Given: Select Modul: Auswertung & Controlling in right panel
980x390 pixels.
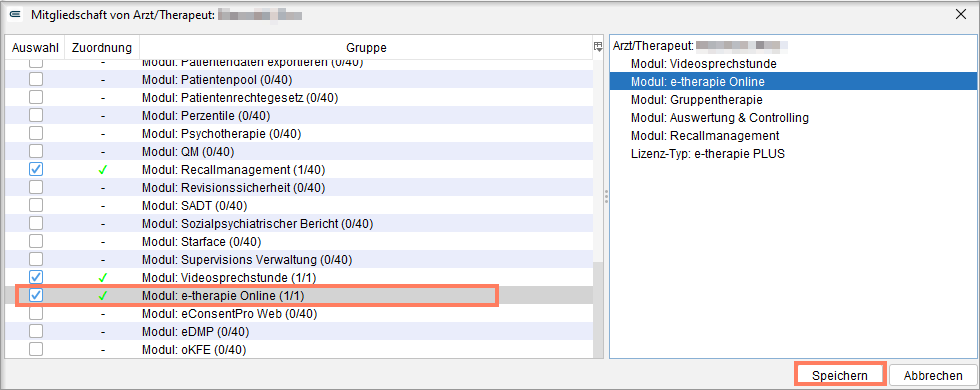Looking at the screenshot, I should point(719,118).
